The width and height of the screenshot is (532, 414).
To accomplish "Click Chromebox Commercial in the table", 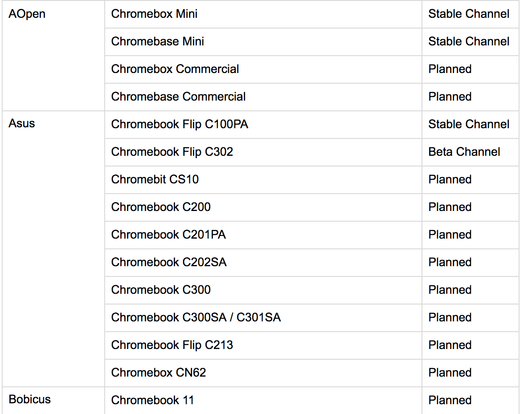I will click(175, 69).
